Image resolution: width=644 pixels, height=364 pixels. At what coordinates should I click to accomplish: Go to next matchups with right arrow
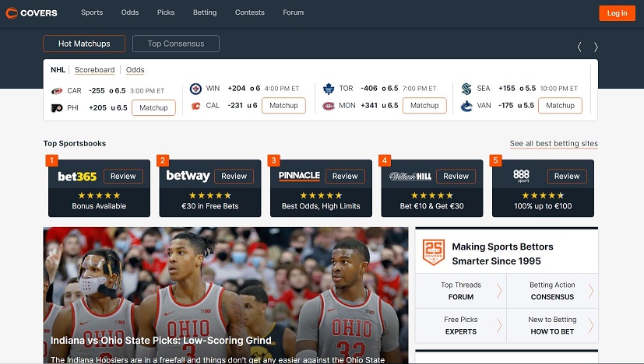[596, 47]
